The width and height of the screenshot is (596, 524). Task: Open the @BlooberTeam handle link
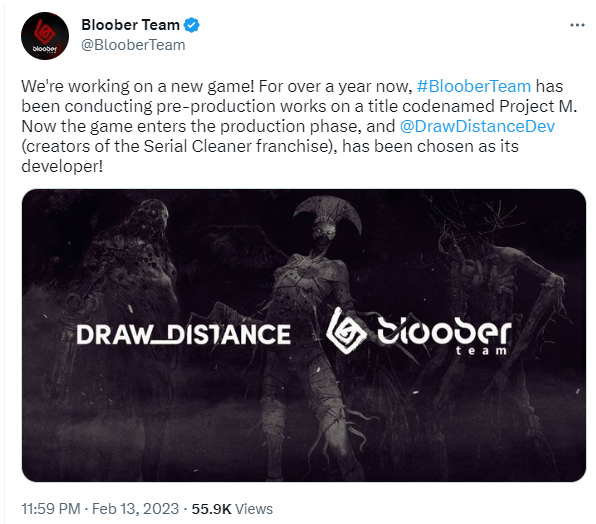point(133,45)
